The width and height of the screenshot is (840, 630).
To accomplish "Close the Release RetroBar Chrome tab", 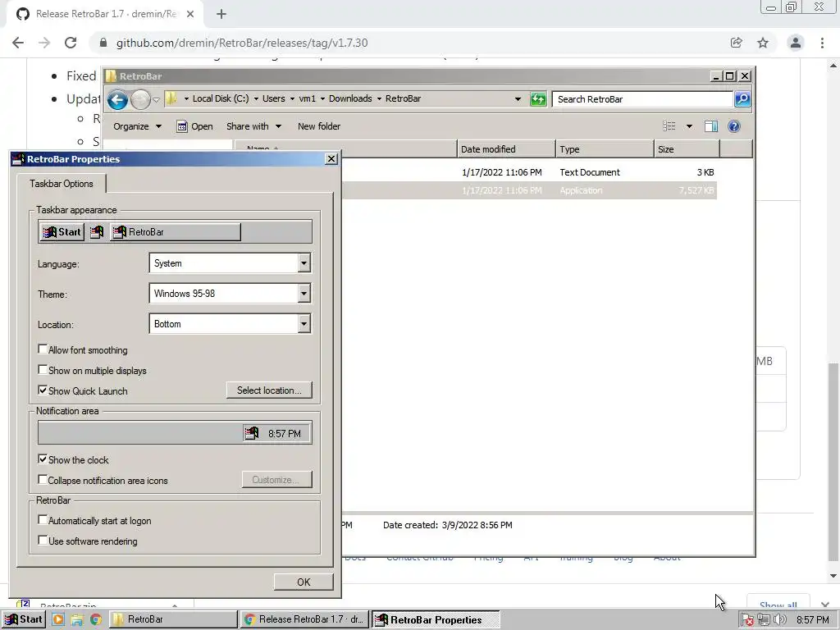I will click(190, 15).
